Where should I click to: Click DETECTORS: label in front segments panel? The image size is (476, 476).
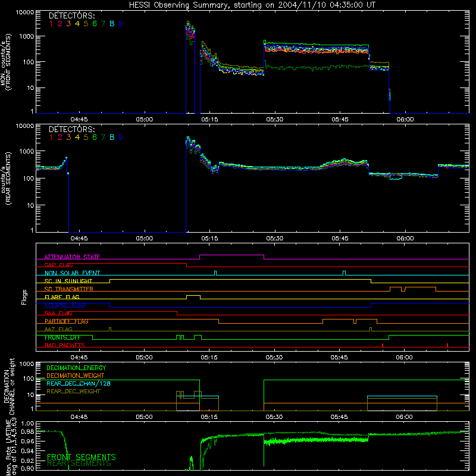(72, 15)
